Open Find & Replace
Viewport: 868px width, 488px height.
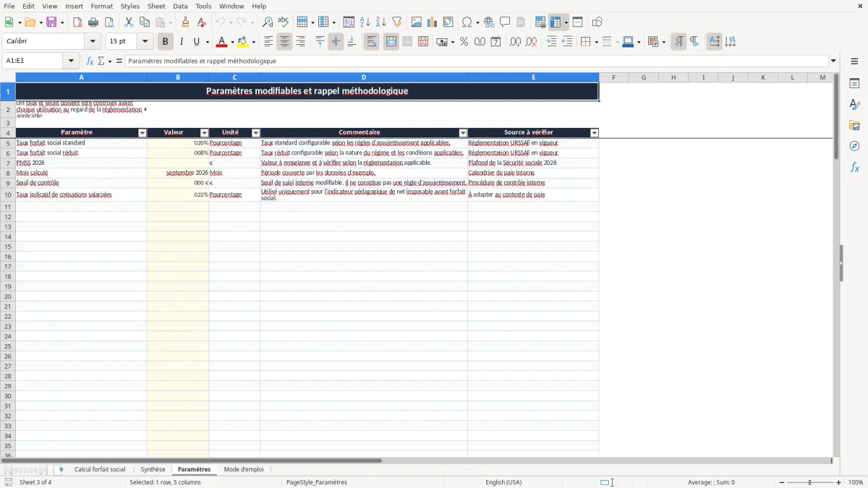point(268,22)
